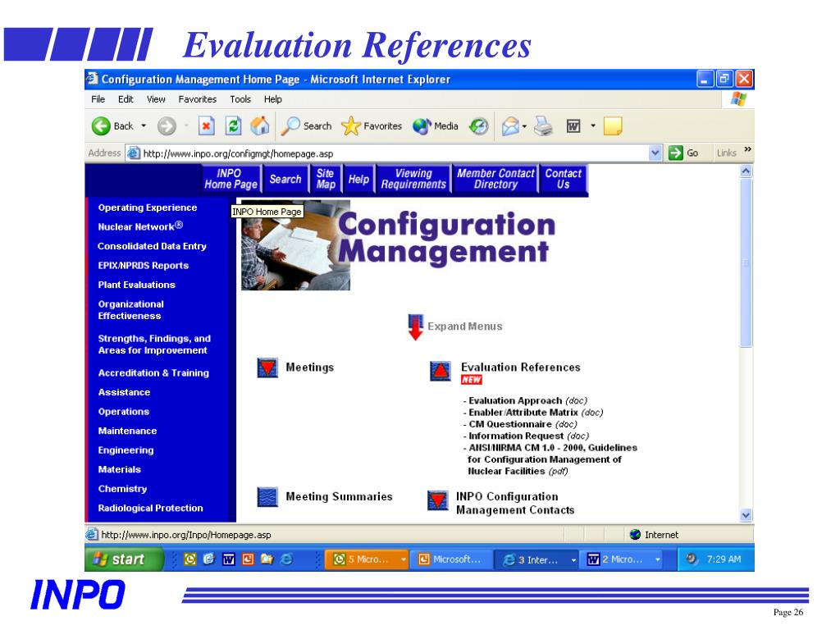This screenshot has height=630, width=840.
Task: Open the Member Contact Directory tab
Action: click(x=495, y=179)
